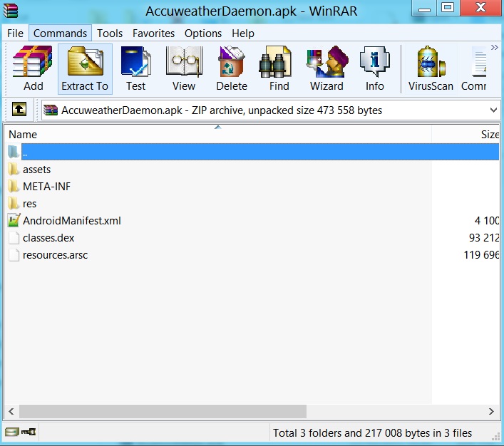Click the META-INF folder icon
Image resolution: width=504 pixels, height=446 pixels.
pos(14,187)
